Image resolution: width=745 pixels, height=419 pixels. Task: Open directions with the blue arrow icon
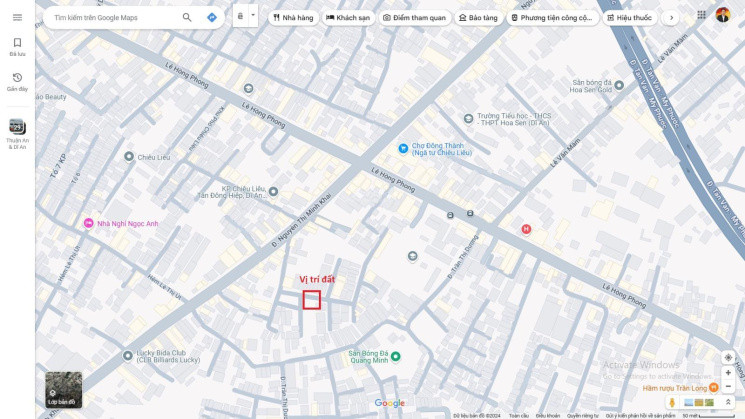click(x=212, y=18)
